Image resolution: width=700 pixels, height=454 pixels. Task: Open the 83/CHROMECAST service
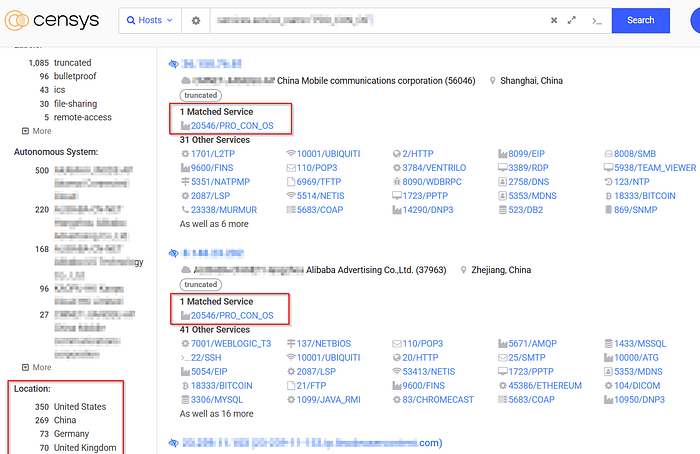(438, 400)
